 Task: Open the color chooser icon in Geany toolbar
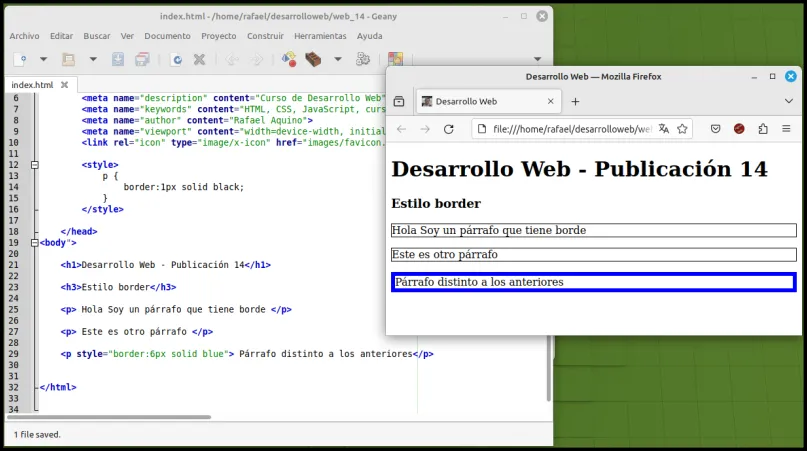point(395,59)
